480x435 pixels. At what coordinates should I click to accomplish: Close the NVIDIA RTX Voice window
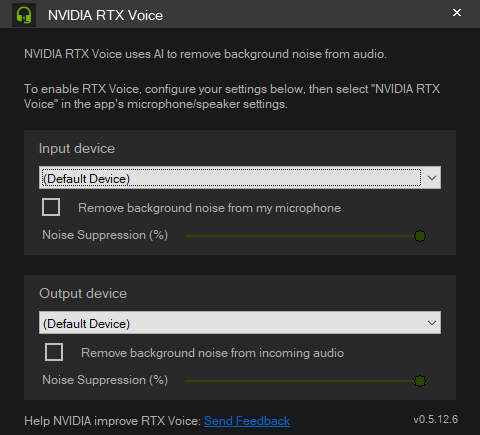(x=457, y=13)
